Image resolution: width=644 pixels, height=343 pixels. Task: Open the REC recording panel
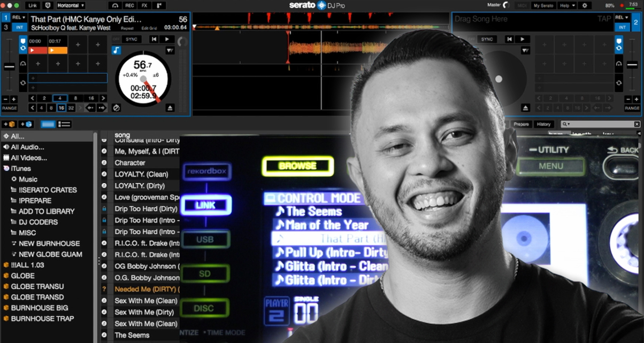point(129,5)
